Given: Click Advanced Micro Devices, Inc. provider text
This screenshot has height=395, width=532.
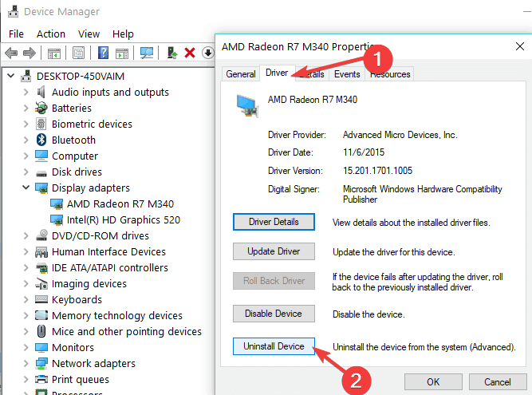Looking at the screenshot, I should [400, 135].
